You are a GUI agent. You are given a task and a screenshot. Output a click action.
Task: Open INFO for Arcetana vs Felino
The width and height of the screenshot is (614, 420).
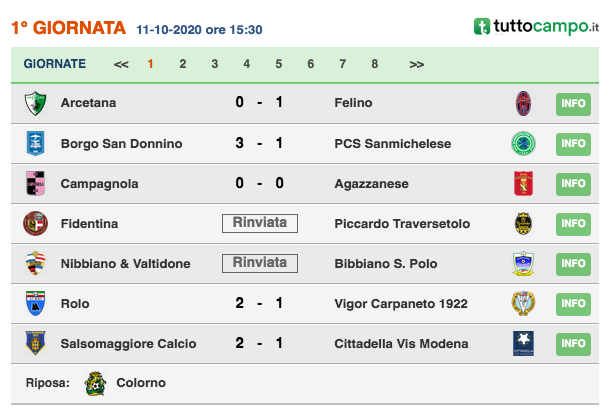click(x=573, y=104)
